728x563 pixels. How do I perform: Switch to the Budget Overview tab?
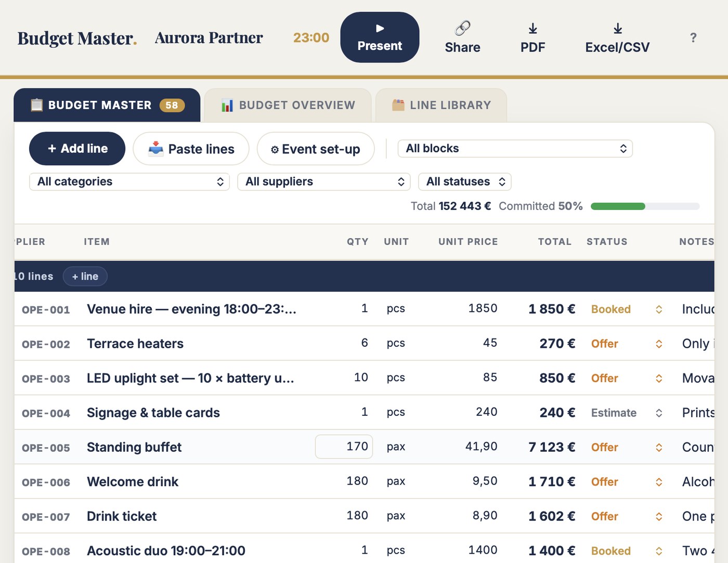288,105
